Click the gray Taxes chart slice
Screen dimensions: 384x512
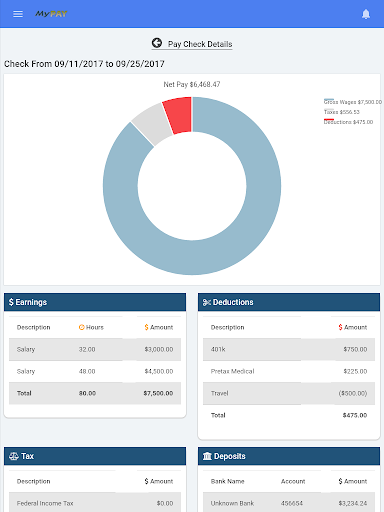152,124
